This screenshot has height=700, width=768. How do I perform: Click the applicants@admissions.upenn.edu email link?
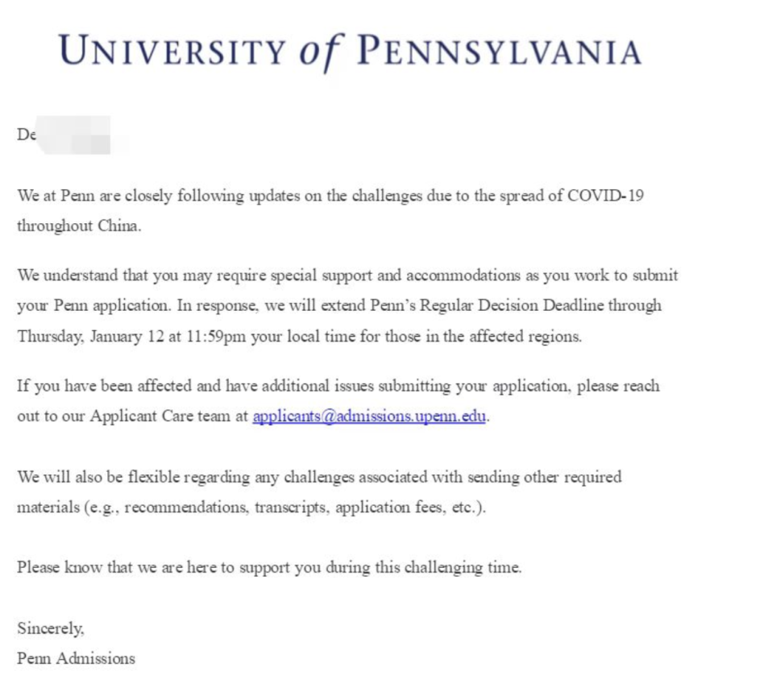click(370, 417)
